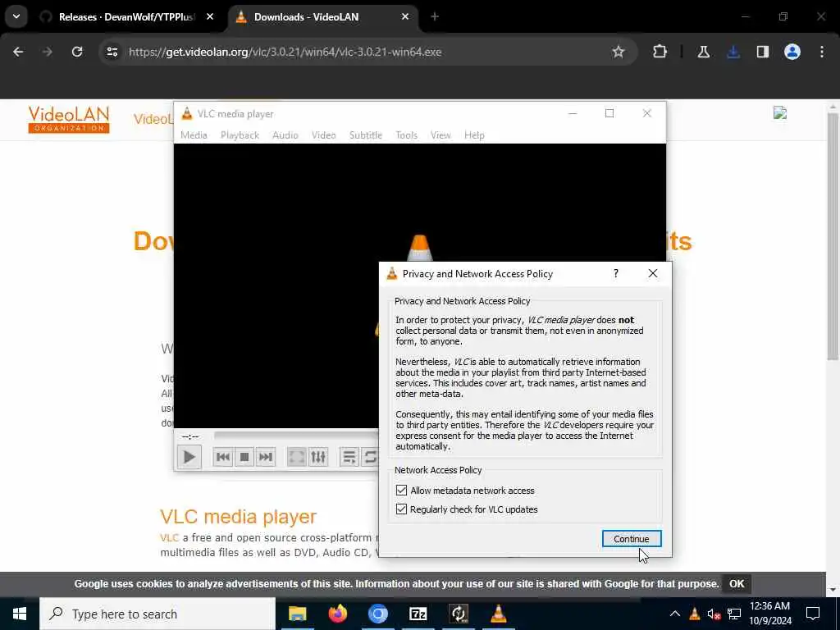The image size is (840, 630).
Task: Toggle browser side panel icon
Action: (x=763, y=52)
